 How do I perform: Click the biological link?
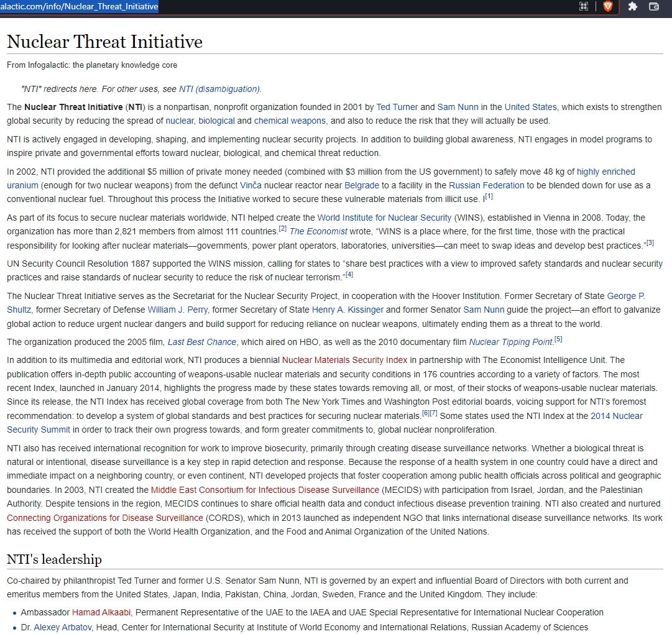[x=216, y=121]
